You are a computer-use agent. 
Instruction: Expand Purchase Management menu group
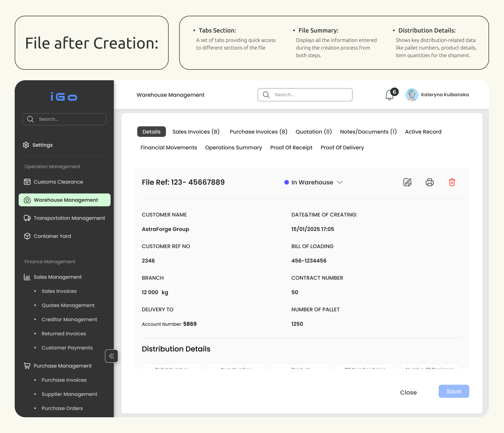(62, 366)
